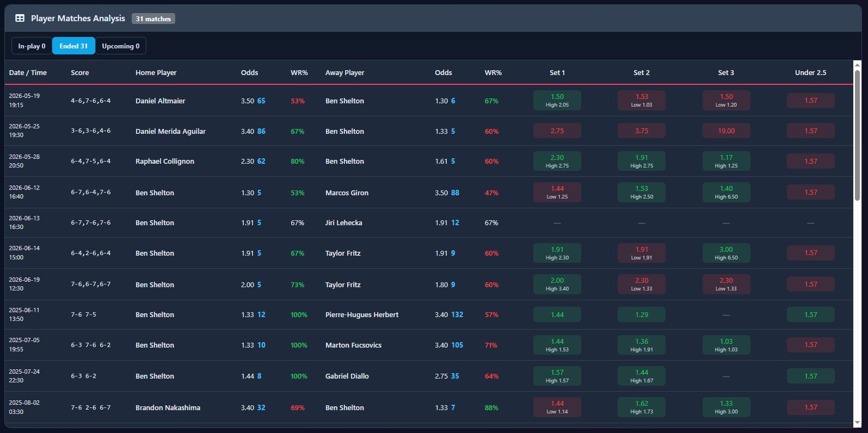
Task: Click Set 3 chip 1.40 High 6.50
Action: [x=726, y=193]
